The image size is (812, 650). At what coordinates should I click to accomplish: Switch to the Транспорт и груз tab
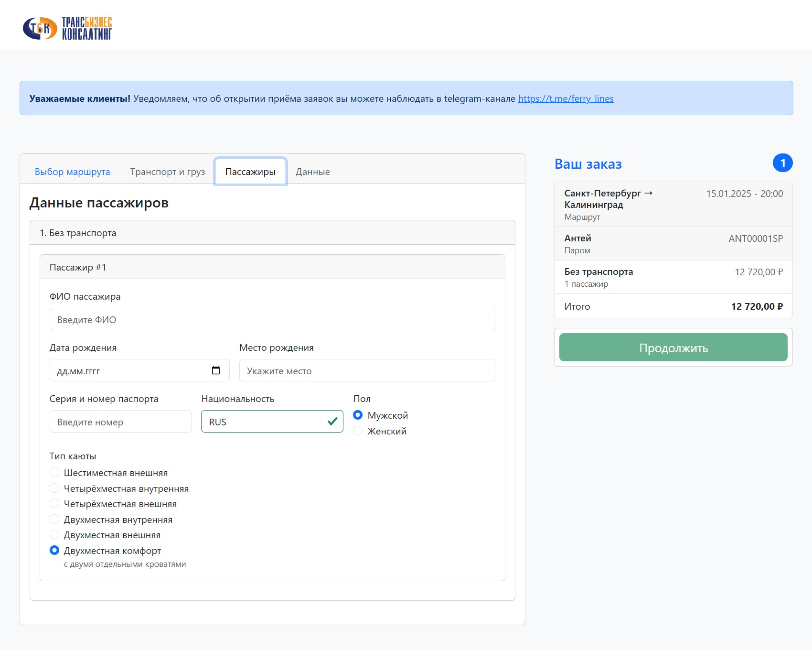point(168,172)
